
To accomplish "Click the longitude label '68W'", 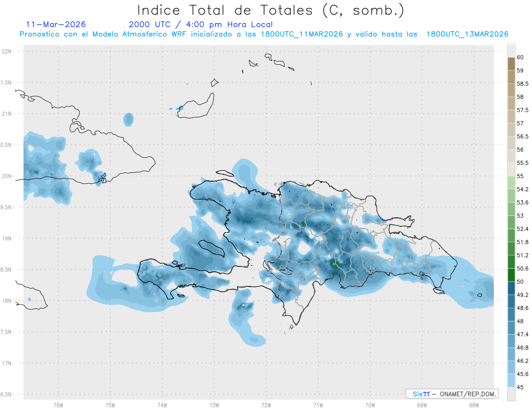I will tap(473, 405).
